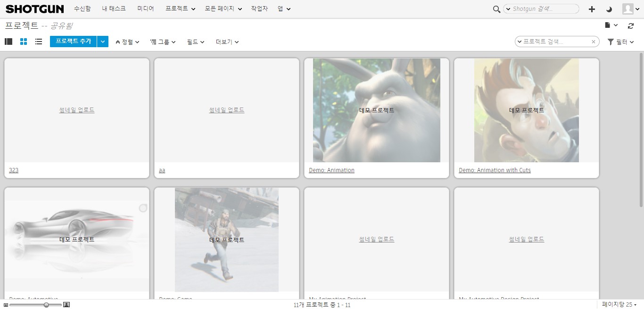The width and height of the screenshot is (644, 309).
Task: Click the large thumbnail size icon
Action: [x=66, y=305]
